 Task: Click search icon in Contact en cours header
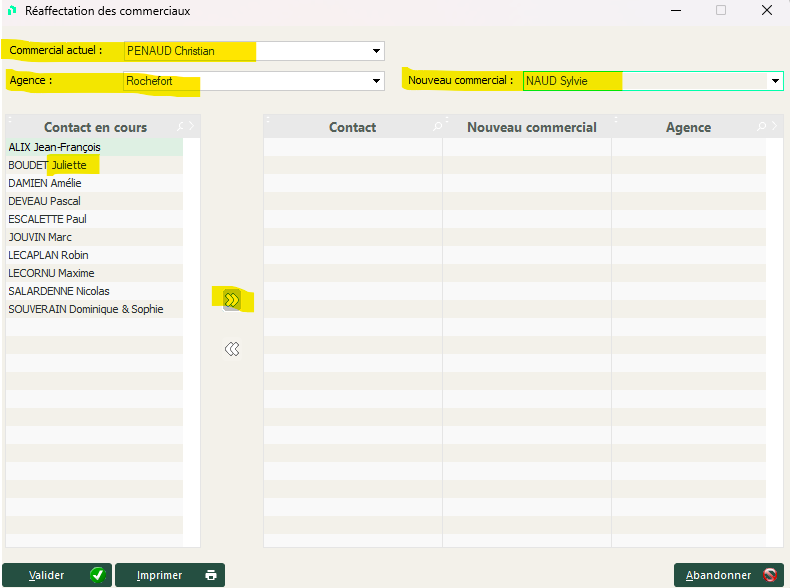pos(180,126)
